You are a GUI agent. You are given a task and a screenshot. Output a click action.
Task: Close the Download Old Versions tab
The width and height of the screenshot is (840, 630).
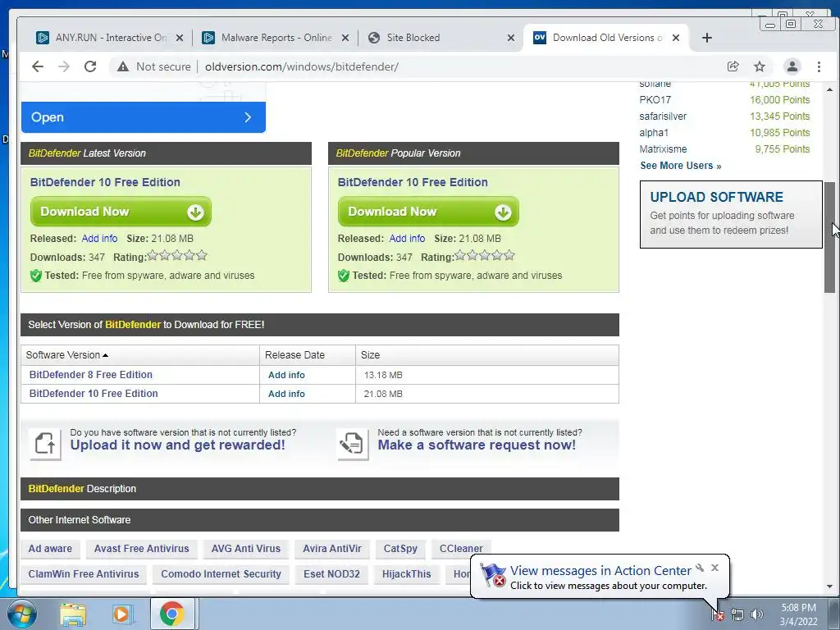[x=676, y=38]
